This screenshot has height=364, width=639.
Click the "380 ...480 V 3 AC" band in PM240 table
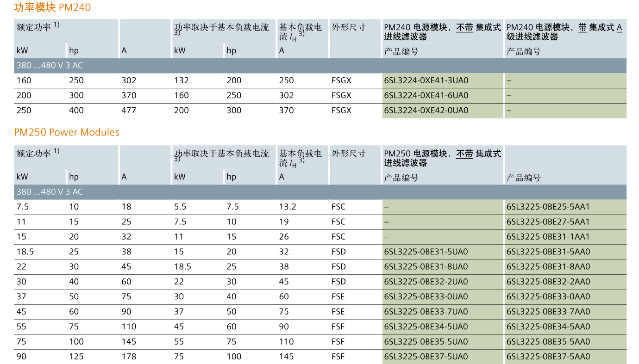click(x=320, y=66)
